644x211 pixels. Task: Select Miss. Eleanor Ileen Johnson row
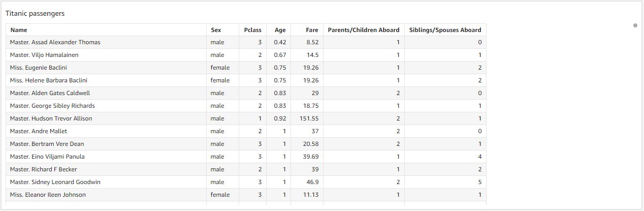click(246, 195)
